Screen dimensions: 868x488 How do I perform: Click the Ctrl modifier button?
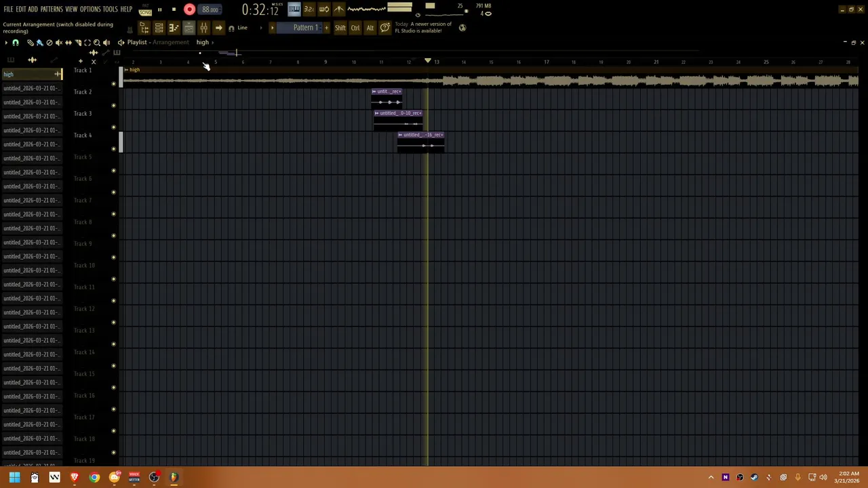coord(355,28)
